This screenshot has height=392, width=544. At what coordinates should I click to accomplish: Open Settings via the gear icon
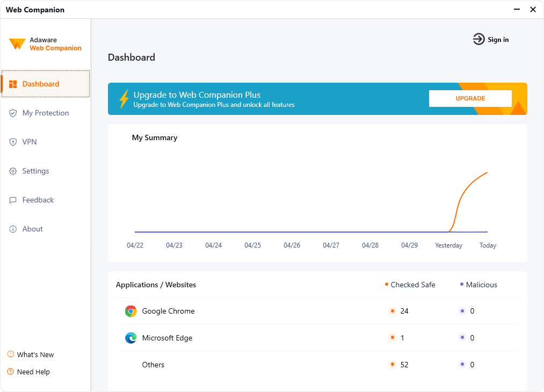[x=13, y=171]
